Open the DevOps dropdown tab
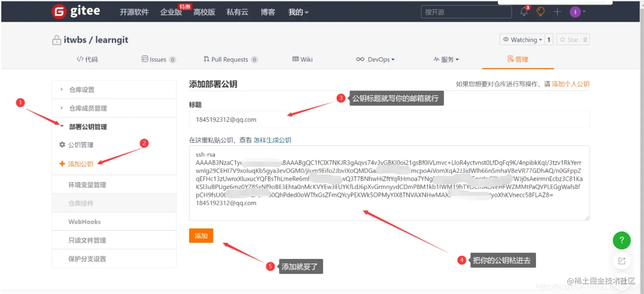Image resolution: width=644 pixels, height=294 pixels. click(x=375, y=60)
